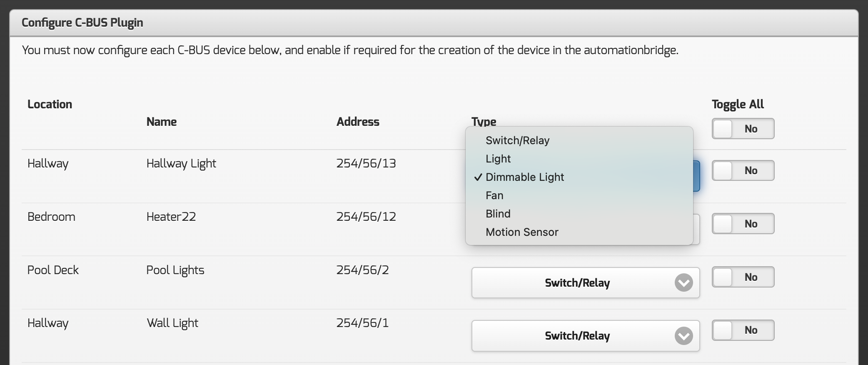
Task: Select Fan device type option
Action: 494,195
